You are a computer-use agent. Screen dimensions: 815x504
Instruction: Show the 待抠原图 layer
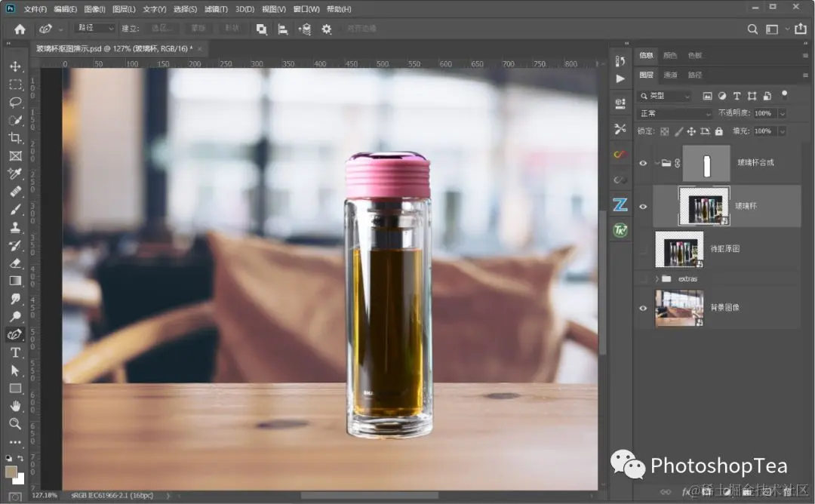pos(643,250)
